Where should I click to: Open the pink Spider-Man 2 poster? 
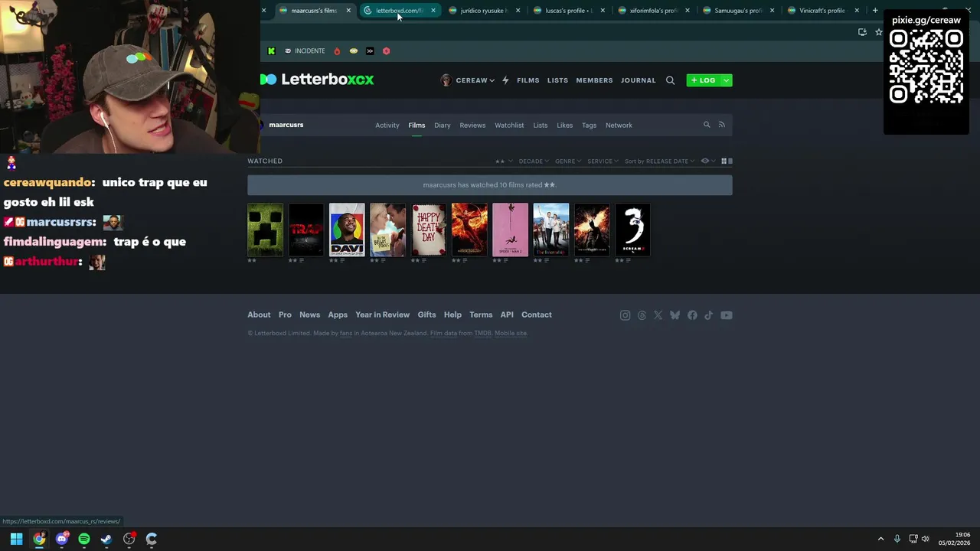pyautogui.click(x=510, y=230)
